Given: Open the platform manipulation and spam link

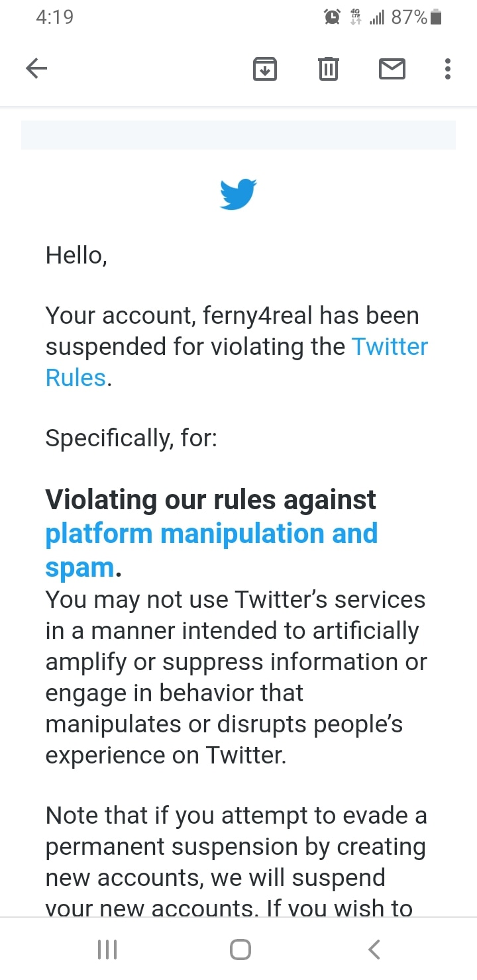Looking at the screenshot, I should (211, 534).
